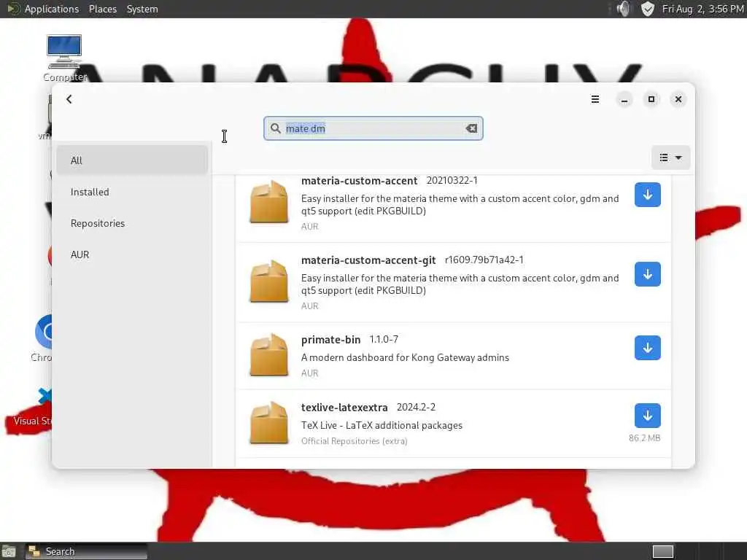747x560 pixels.
Task: Click the version text r1609.79b71a42-1
Action: [484, 260]
